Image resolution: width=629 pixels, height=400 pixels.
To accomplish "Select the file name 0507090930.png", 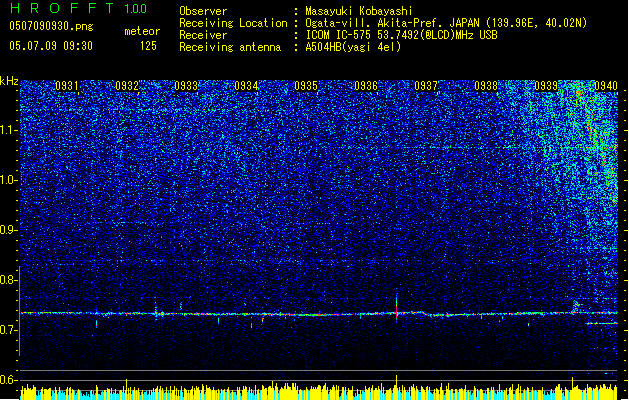I will pyautogui.click(x=51, y=26).
